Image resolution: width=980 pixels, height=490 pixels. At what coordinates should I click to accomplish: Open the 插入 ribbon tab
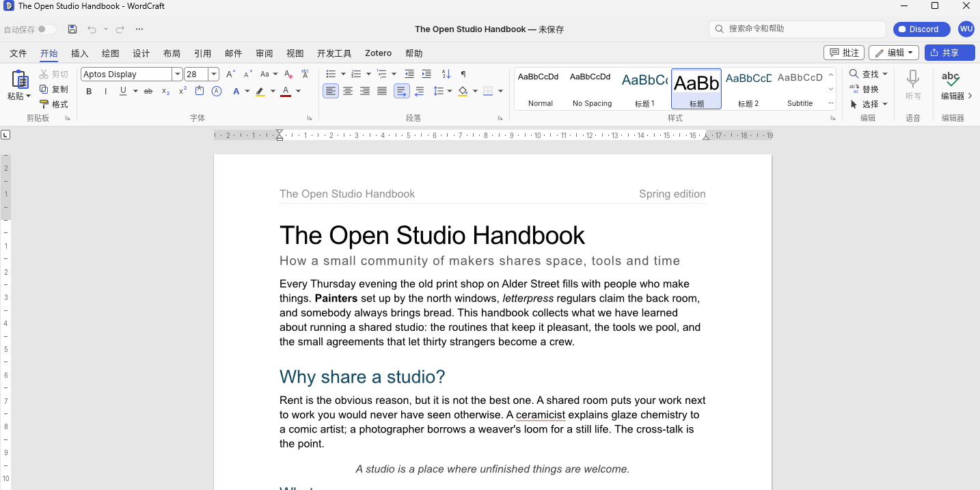80,53
